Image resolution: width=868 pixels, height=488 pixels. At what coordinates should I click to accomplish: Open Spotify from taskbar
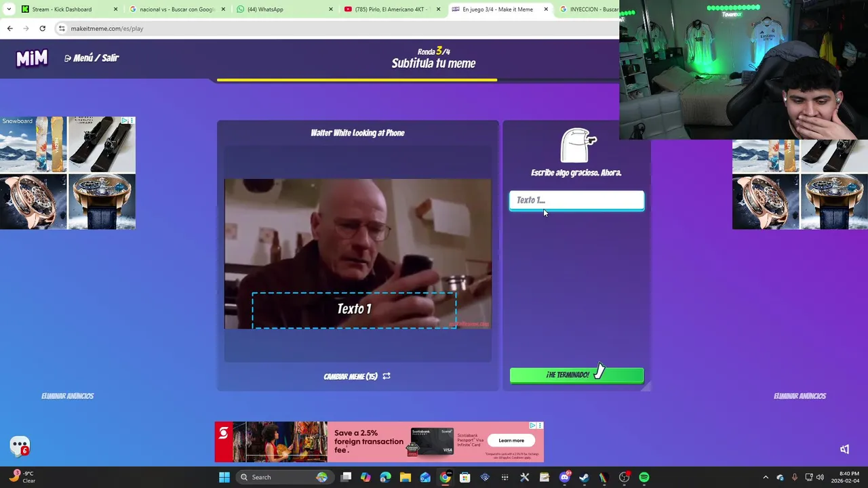644,477
